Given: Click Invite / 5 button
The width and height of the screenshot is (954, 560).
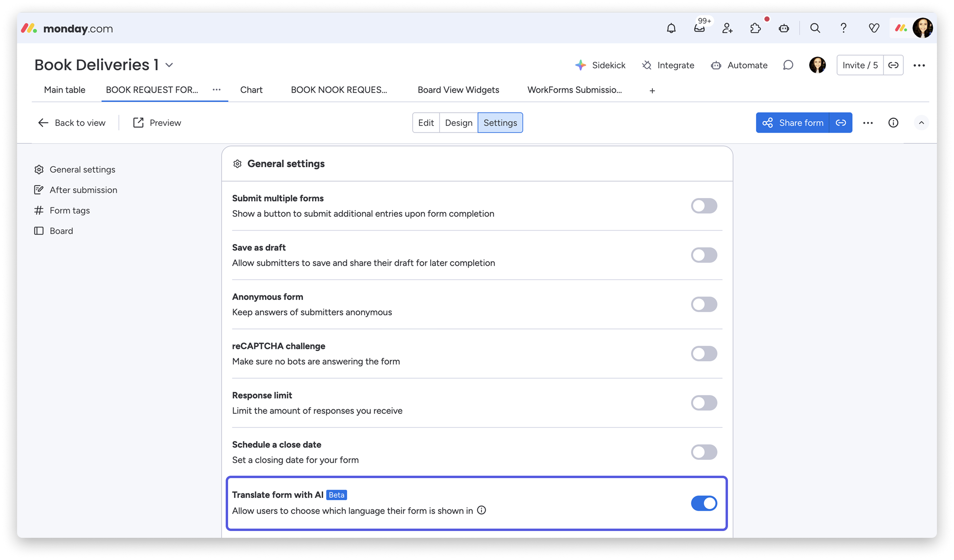Looking at the screenshot, I should (x=860, y=65).
